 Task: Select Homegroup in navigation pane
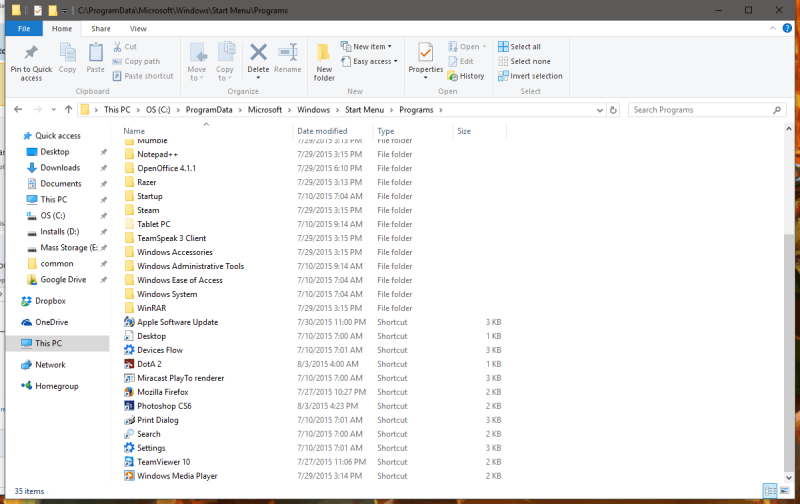(x=57, y=386)
